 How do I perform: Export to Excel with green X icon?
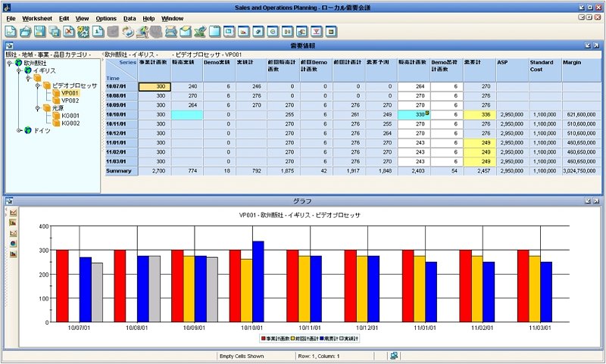pyautogui.click(x=200, y=32)
